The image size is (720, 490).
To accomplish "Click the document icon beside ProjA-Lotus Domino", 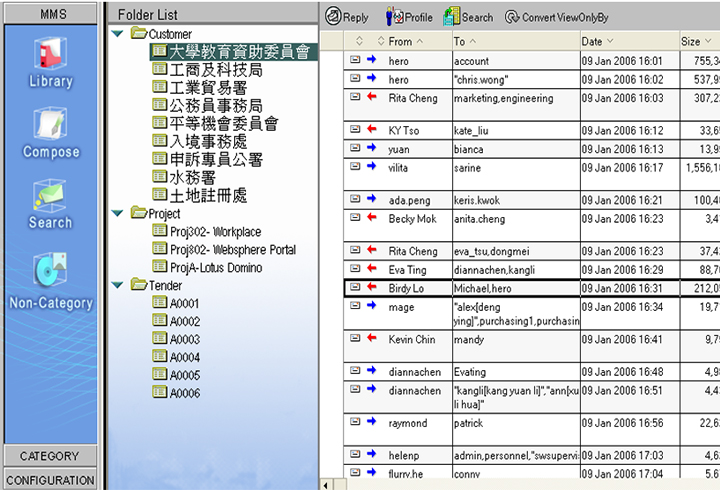I will click(159, 266).
